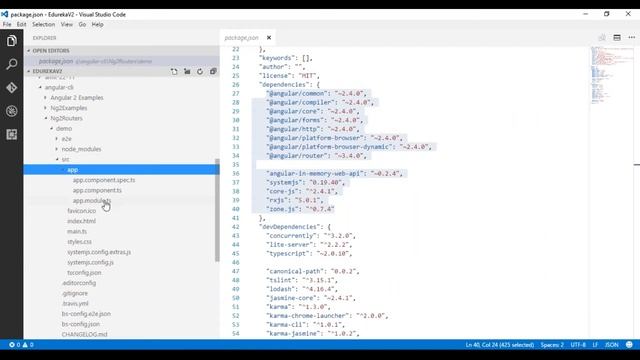The width and height of the screenshot is (640, 360).
Task: Open tsconfig.json file
Action: 84,272
